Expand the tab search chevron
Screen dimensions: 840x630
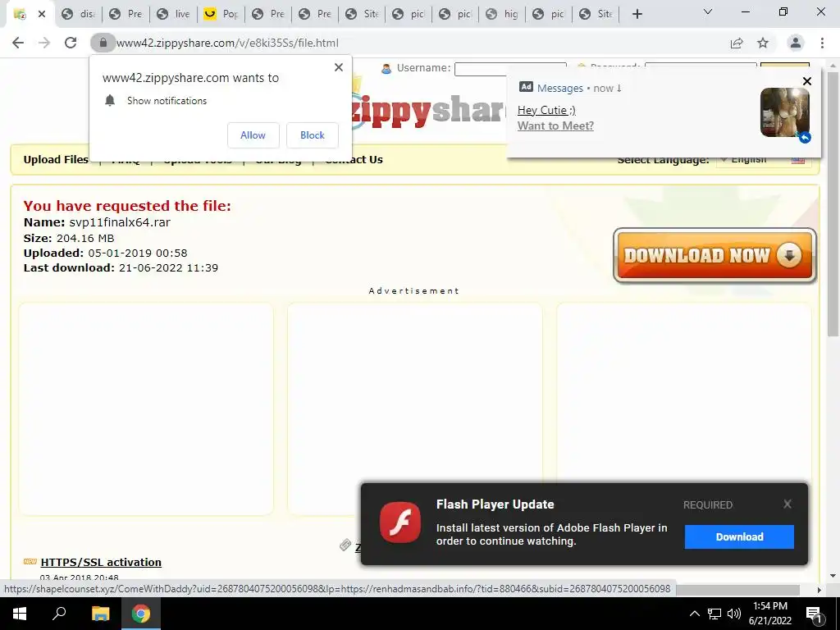pos(708,11)
